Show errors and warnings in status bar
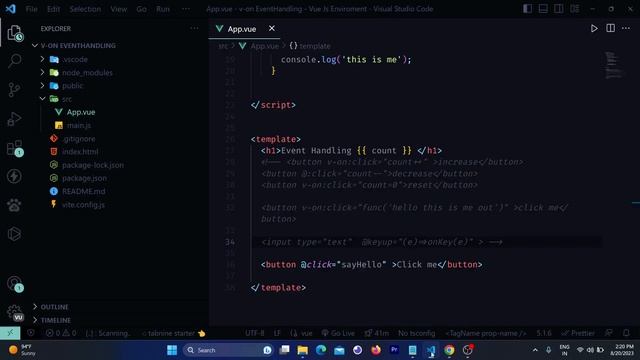The height and width of the screenshot is (360, 640). (x=61, y=333)
